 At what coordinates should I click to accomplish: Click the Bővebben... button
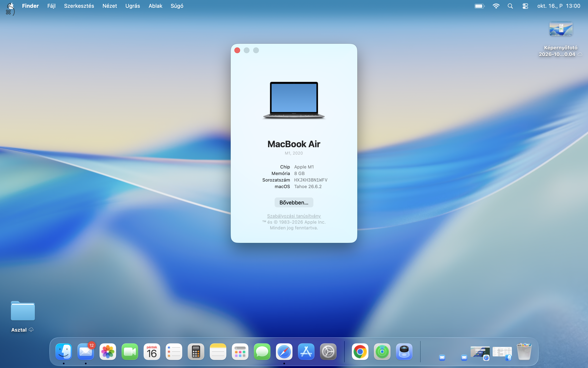pyautogui.click(x=294, y=202)
